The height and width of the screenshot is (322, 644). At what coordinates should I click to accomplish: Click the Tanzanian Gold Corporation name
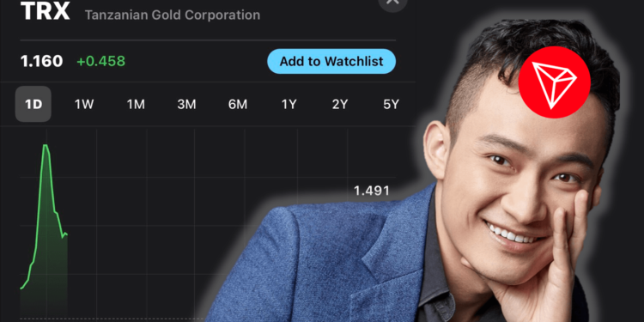pos(173,15)
